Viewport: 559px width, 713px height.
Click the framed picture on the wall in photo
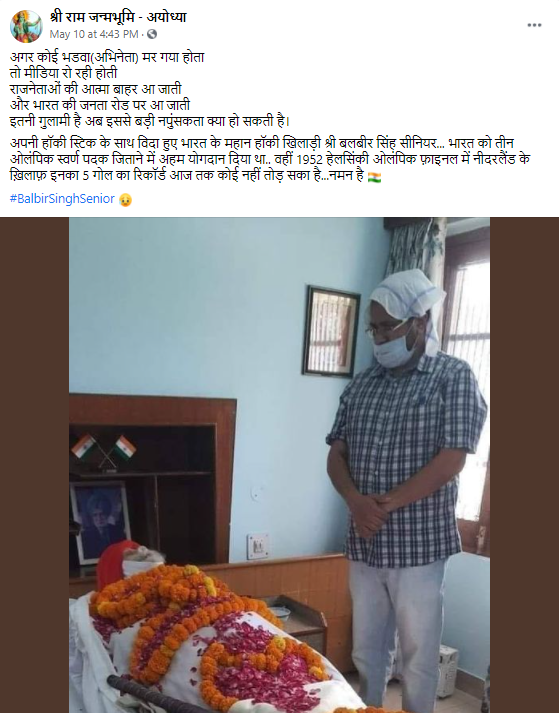[x=331, y=331]
